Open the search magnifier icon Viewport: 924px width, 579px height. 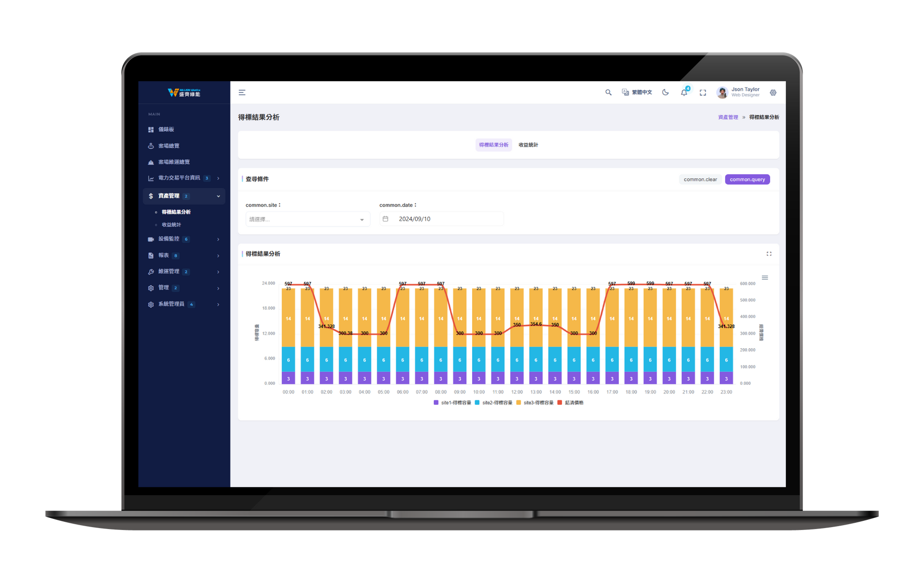[x=608, y=92]
